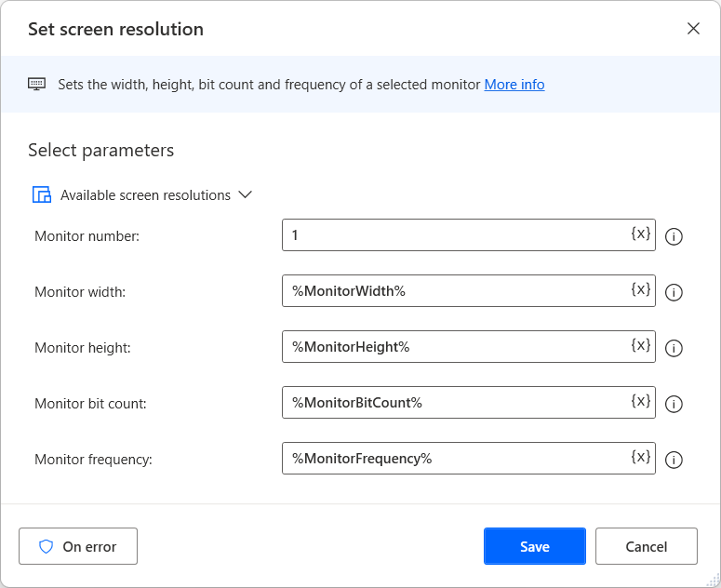Insert variable in Monitor bit count field
Image resolution: width=721 pixels, height=588 pixels.
641,401
